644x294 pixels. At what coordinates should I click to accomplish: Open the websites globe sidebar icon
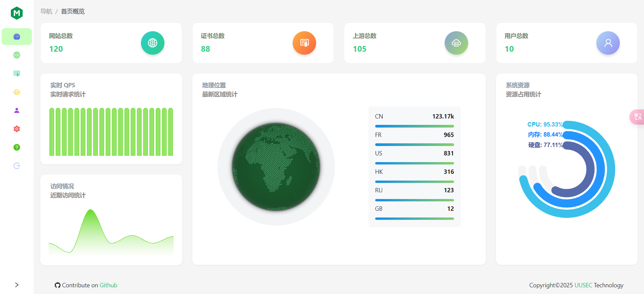[x=17, y=55]
